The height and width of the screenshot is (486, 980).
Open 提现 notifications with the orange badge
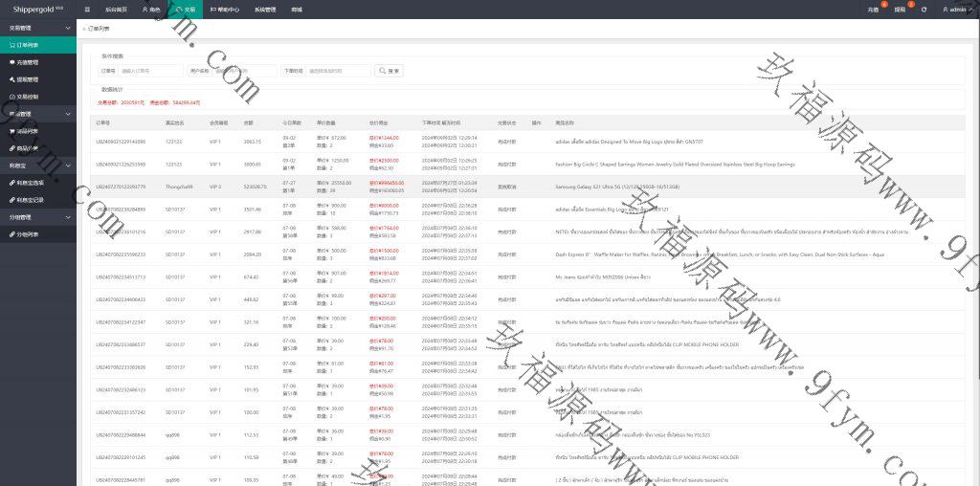(900, 9)
